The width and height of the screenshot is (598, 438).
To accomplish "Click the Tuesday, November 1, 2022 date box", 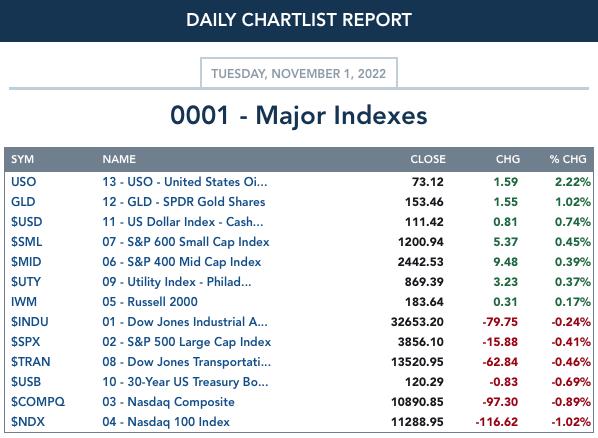I will 299,73.
